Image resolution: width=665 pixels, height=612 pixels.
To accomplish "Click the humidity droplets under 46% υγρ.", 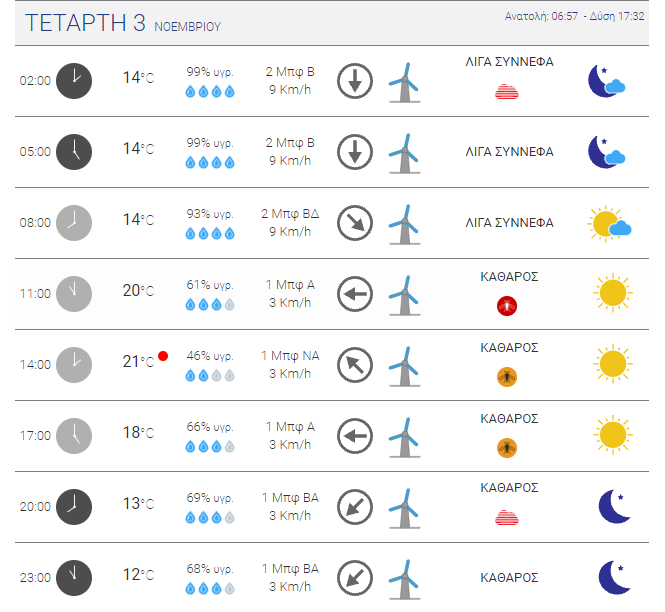I will coord(210,375).
